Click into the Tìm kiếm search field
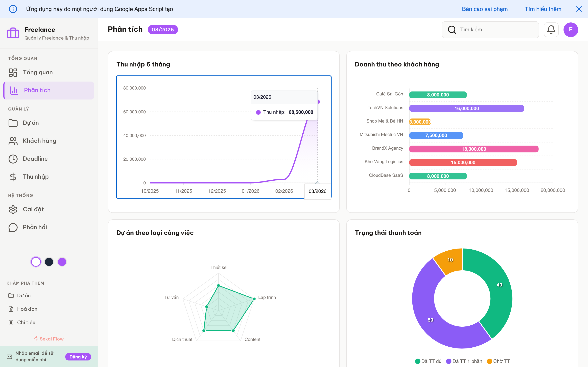 click(496, 30)
